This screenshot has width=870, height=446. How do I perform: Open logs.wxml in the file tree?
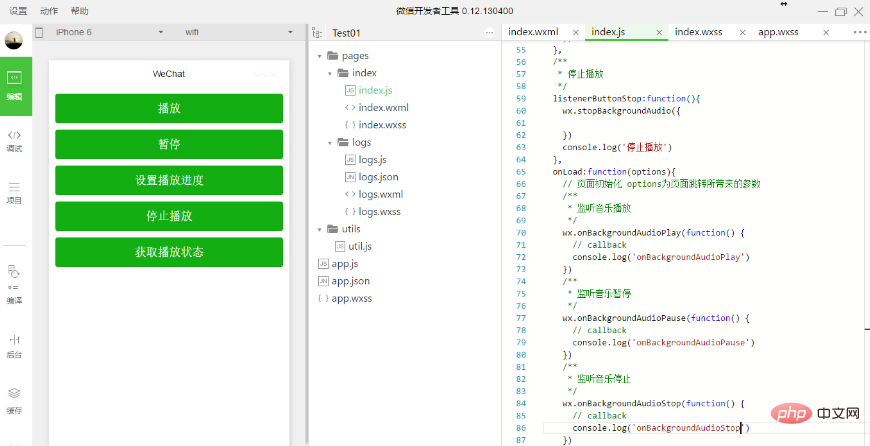click(x=381, y=194)
